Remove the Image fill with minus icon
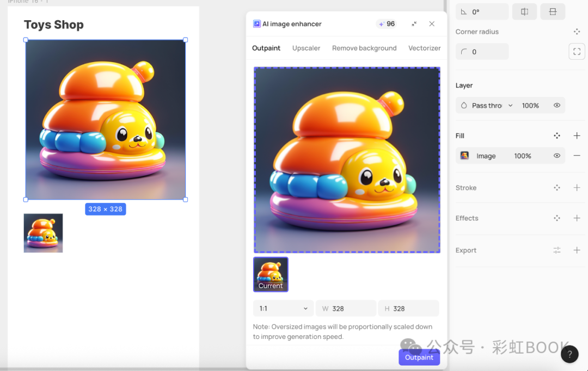Viewport: 588px width, 371px height. (577, 156)
